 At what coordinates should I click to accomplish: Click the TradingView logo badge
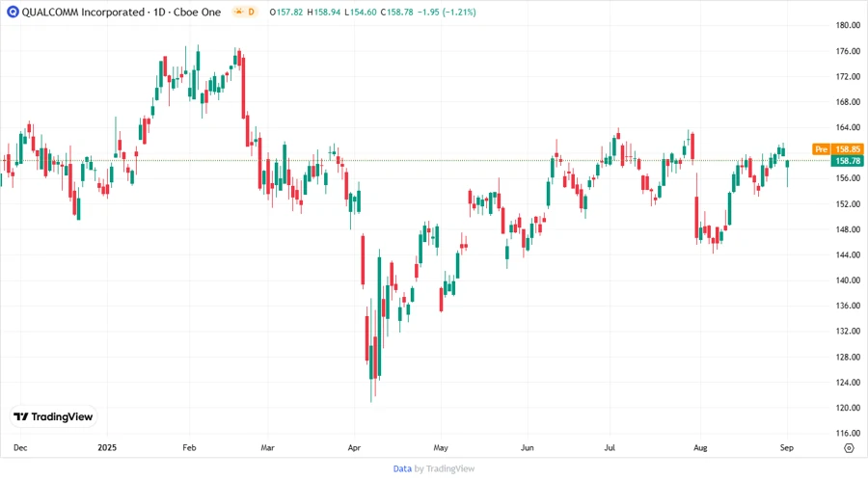pos(53,416)
